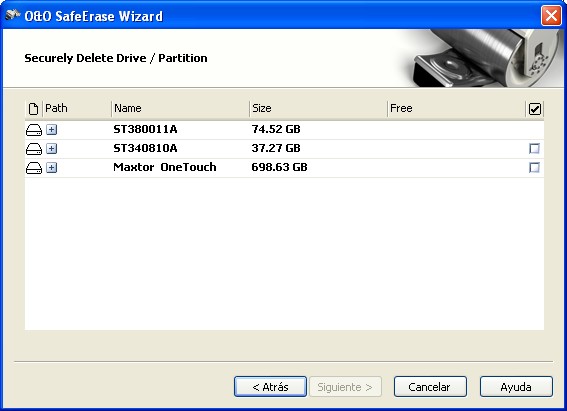Open help with Ayuda button
Image resolution: width=567 pixels, height=411 pixels.
tap(516, 387)
